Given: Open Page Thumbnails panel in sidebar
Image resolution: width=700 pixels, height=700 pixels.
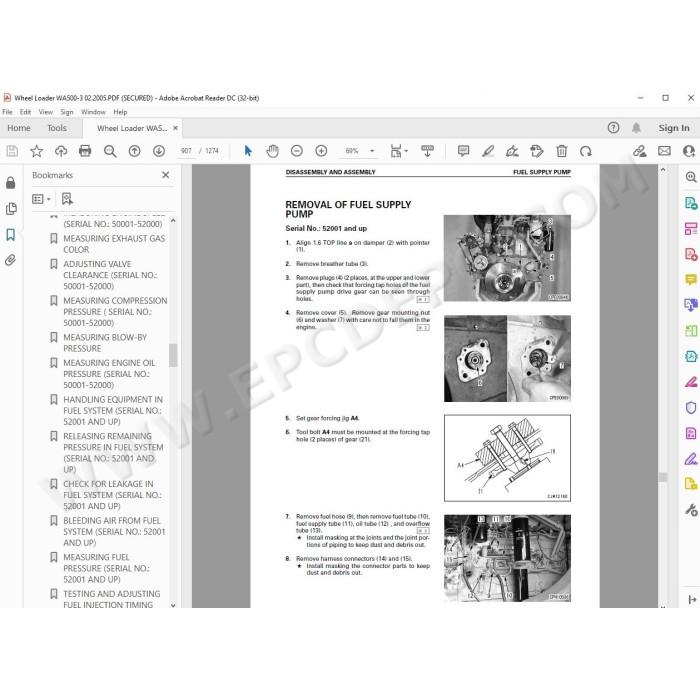Looking at the screenshot, I should (x=11, y=208).
